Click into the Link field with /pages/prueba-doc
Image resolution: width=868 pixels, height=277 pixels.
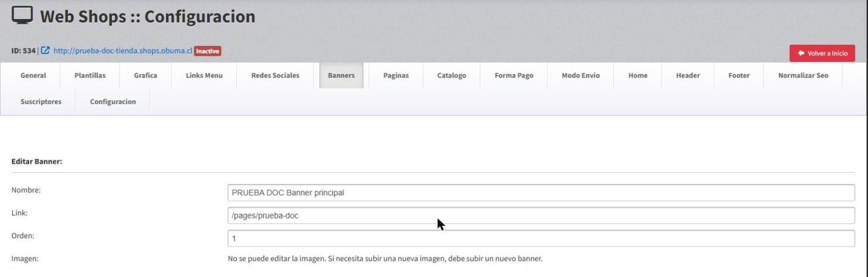coord(541,216)
